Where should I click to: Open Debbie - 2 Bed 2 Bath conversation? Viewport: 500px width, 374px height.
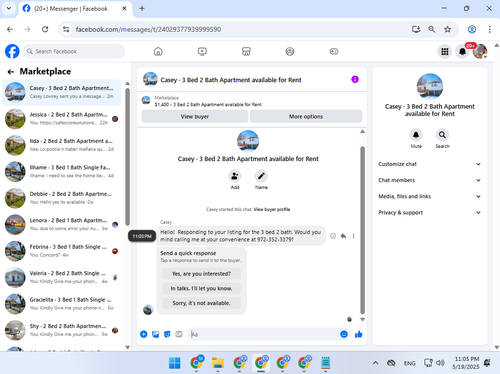pos(62,198)
